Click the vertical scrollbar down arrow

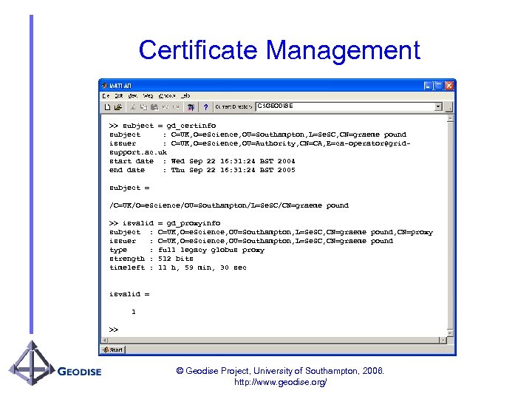(x=450, y=333)
